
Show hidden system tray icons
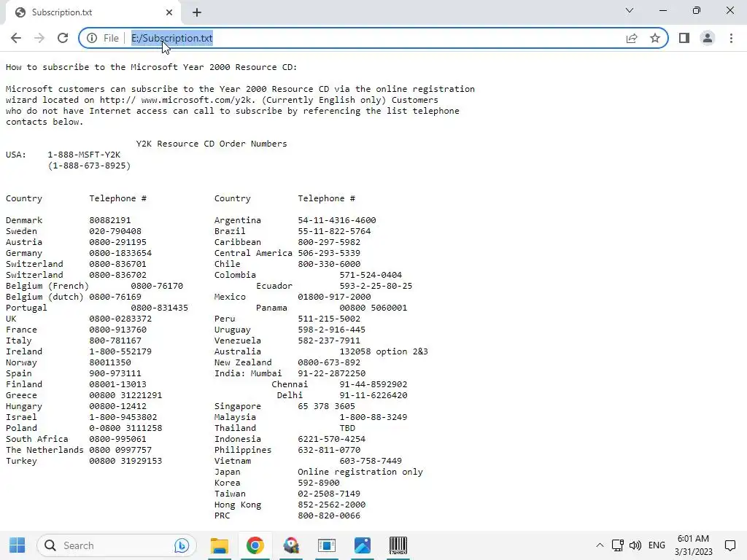[600, 545]
